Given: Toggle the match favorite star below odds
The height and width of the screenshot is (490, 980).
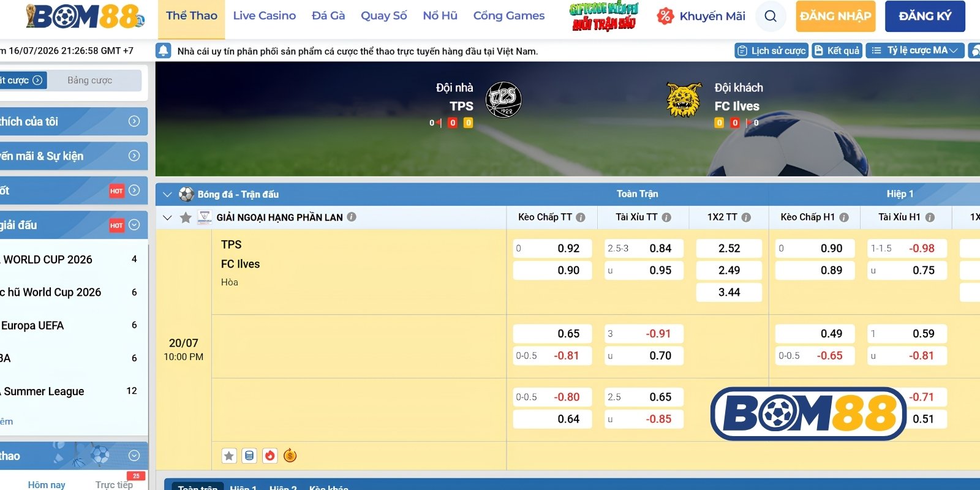Looking at the screenshot, I should 229,456.
